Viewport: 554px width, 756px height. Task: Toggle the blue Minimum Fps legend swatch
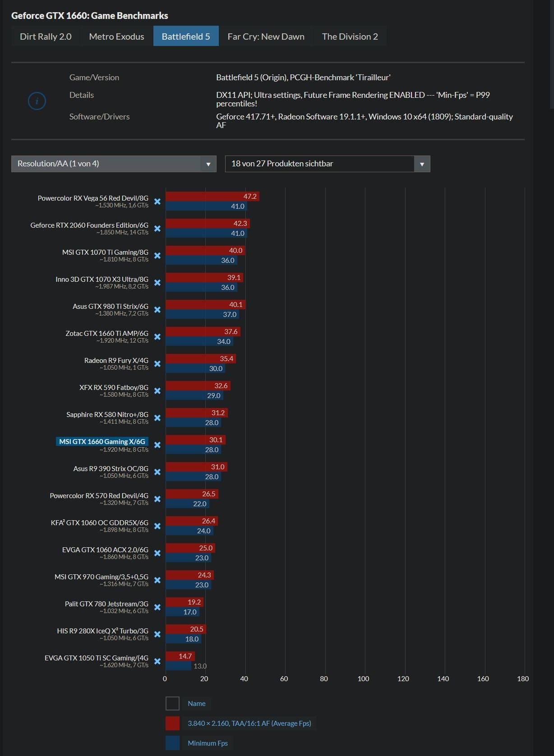click(x=172, y=743)
